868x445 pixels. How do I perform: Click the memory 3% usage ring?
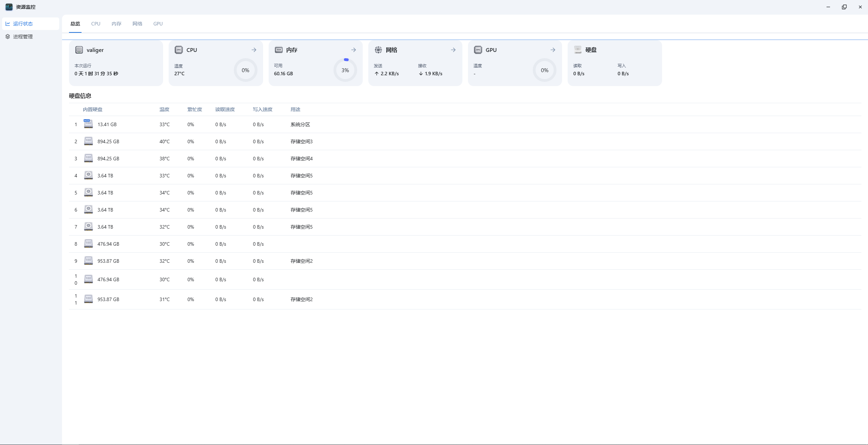tap(345, 70)
